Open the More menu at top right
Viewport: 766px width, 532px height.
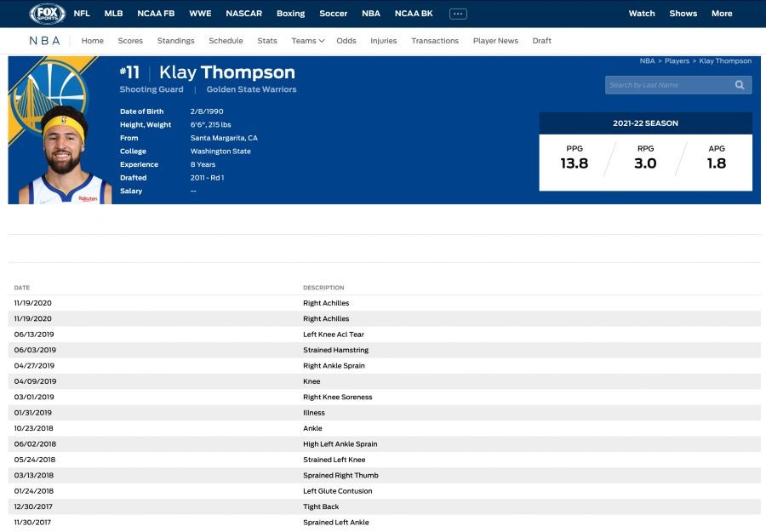point(722,14)
